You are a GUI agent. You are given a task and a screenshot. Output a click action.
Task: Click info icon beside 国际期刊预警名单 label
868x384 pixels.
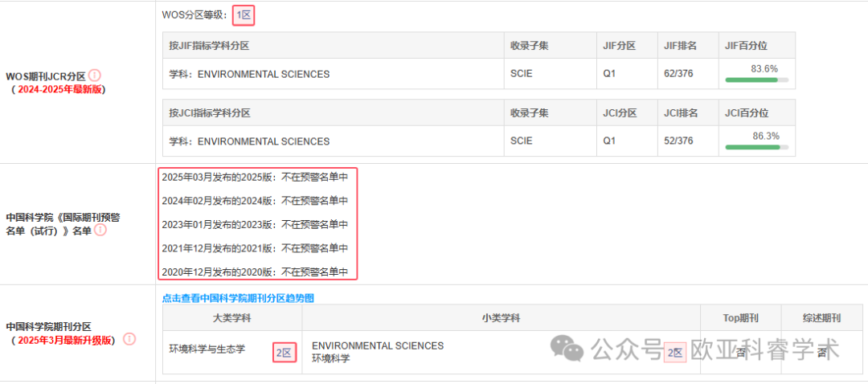(x=100, y=230)
